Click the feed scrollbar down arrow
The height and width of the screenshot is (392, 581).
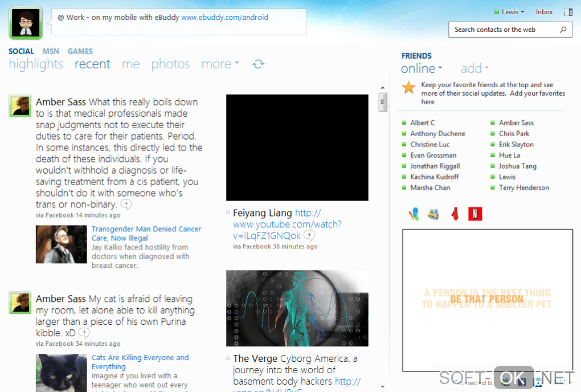[383, 387]
